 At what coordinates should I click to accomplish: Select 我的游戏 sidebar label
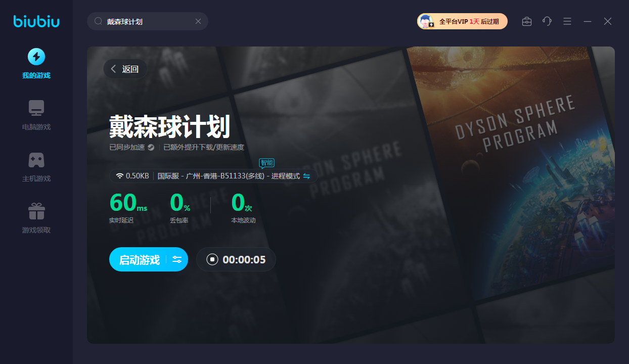[36, 76]
